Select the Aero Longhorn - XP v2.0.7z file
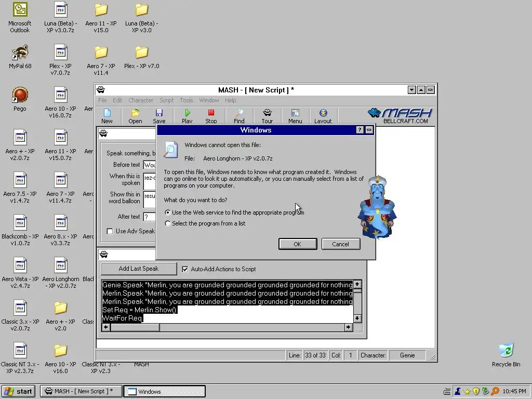The height and width of the screenshot is (399, 532). (61, 273)
